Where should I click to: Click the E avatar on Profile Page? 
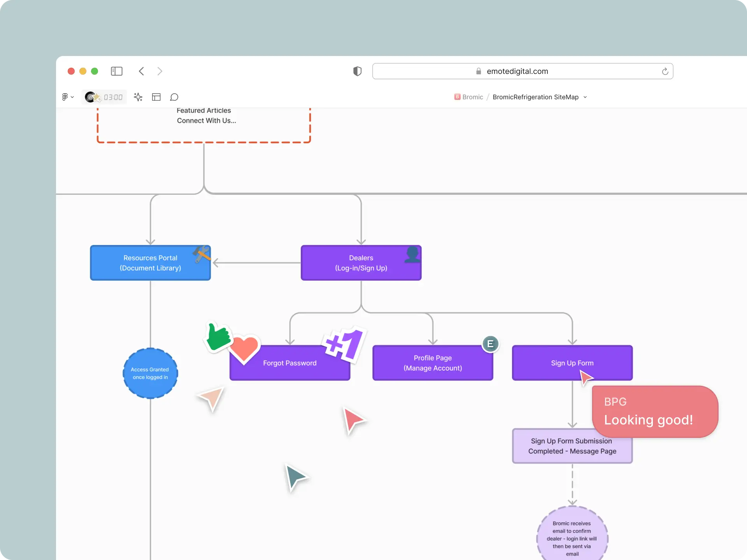[490, 344]
